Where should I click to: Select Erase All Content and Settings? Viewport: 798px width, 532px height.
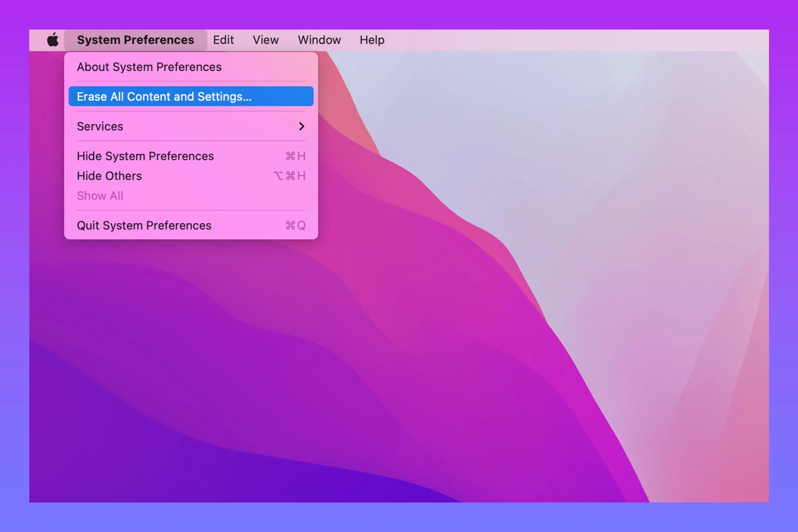click(x=191, y=96)
